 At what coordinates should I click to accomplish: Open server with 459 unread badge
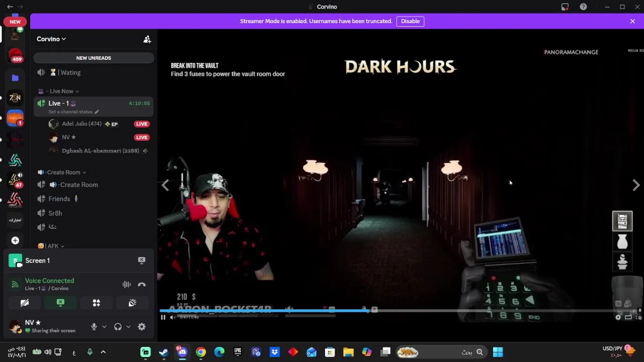[15, 55]
